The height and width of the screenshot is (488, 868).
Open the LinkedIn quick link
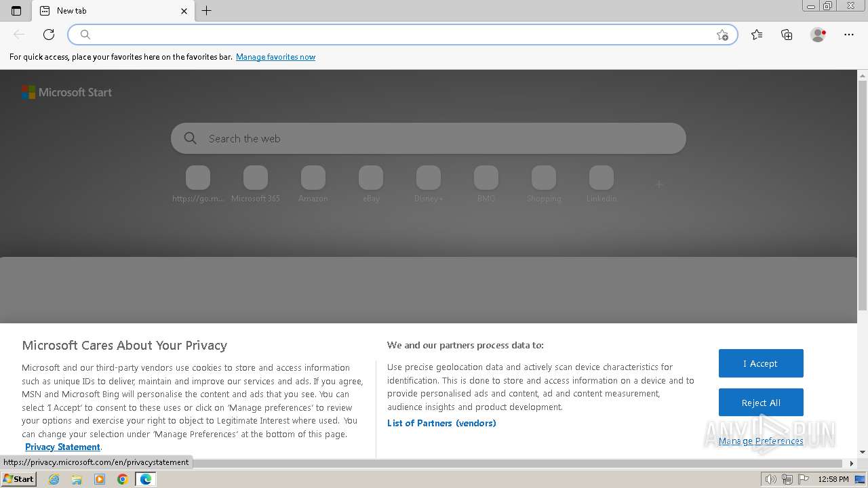coord(601,184)
